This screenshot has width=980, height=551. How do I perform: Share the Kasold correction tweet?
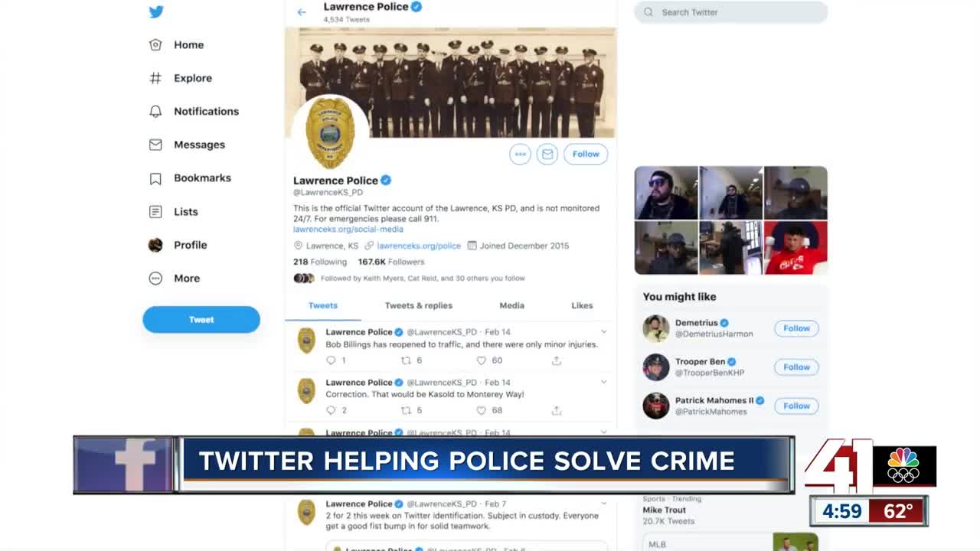coord(557,410)
